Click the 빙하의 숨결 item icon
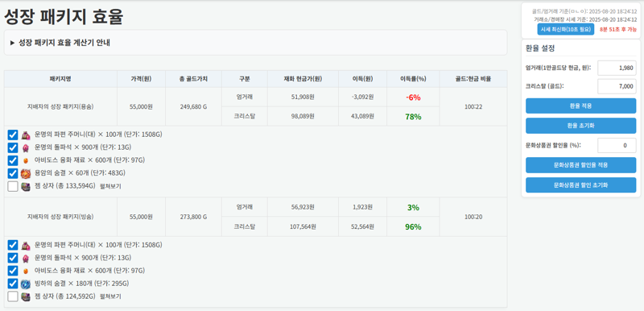Image resolution: width=644 pixels, height=311 pixels. pyautogui.click(x=26, y=284)
